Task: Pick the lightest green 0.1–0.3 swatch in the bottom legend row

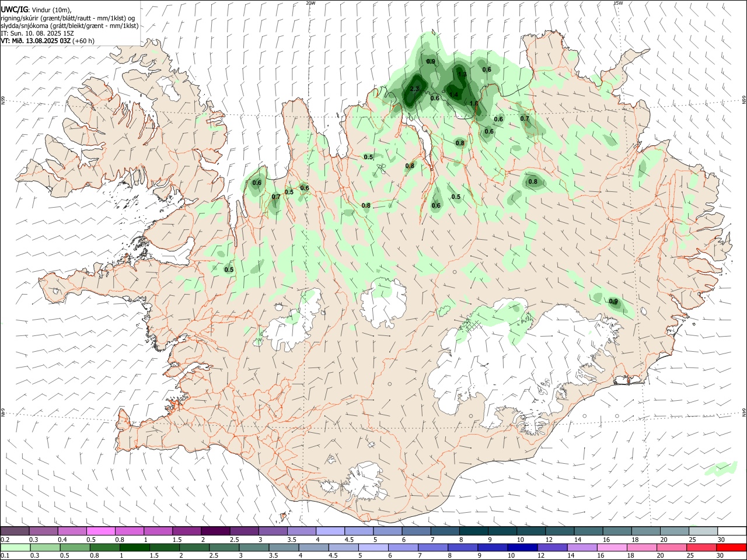Action: 16,548
